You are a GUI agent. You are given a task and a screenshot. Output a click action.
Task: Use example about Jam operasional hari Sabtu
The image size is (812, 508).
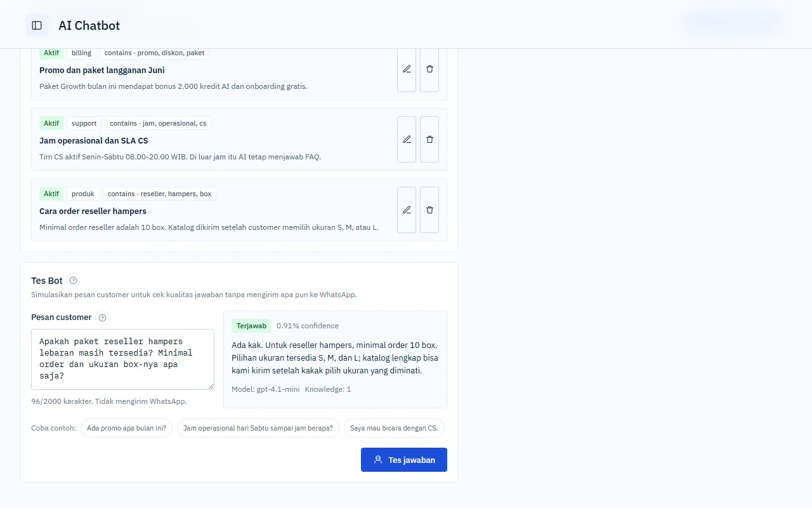pos(258,428)
